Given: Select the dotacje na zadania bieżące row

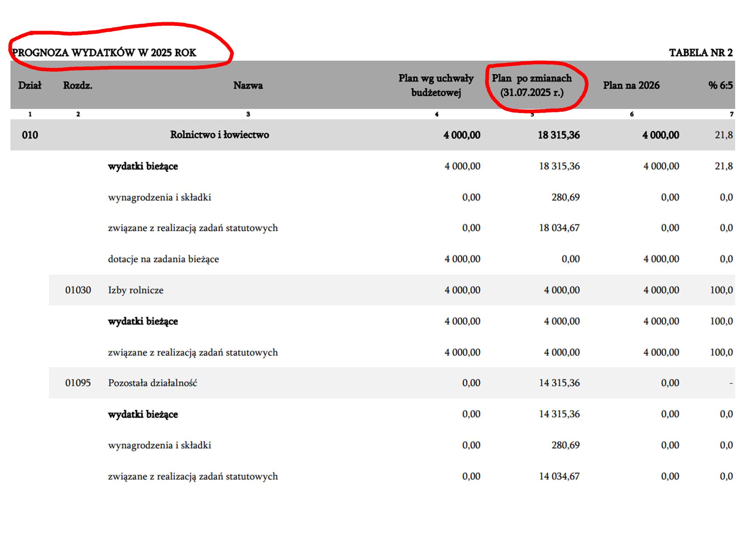Looking at the screenshot, I should pyautogui.click(x=163, y=259).
